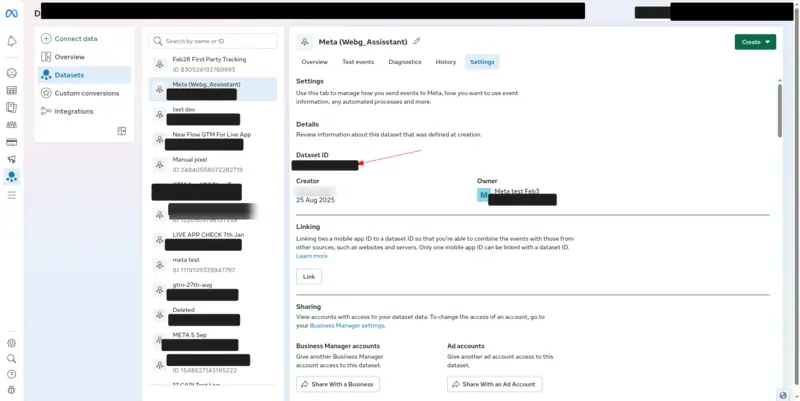
Task: Open notifications bell in left rail
Action: coord(11,41)
